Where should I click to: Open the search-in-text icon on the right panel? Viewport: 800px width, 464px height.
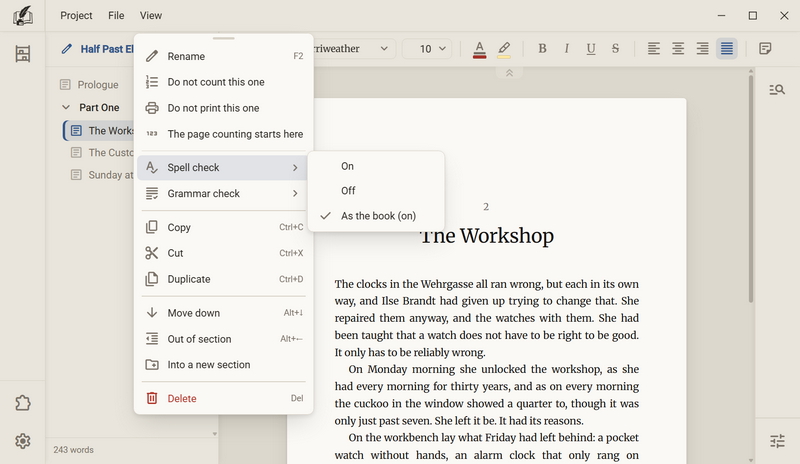click(777, 90)
